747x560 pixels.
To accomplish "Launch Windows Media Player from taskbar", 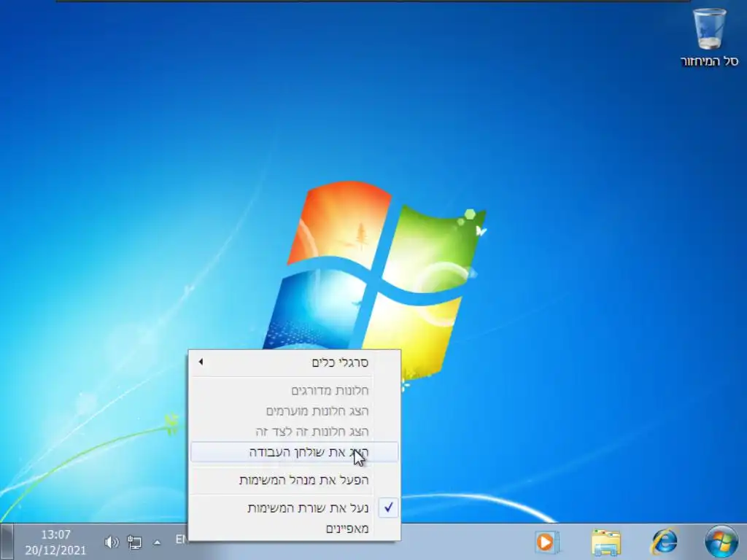I will click(x=547, y=542).
